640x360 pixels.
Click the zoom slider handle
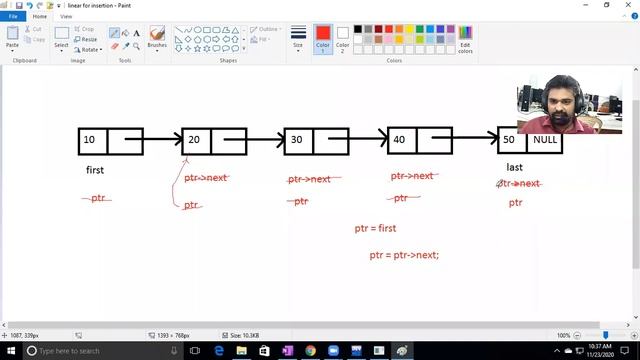pyautogui.click(x=606, y=335)
